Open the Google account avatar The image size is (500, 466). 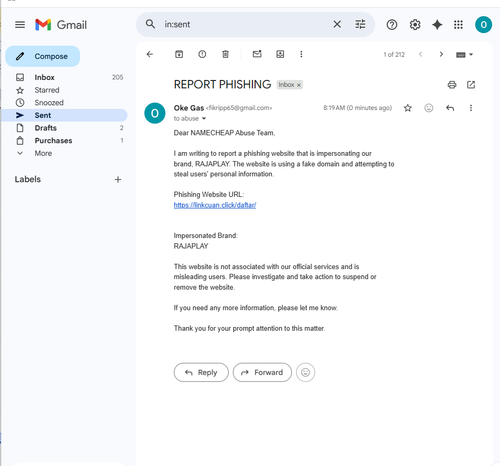click(483, 25)
